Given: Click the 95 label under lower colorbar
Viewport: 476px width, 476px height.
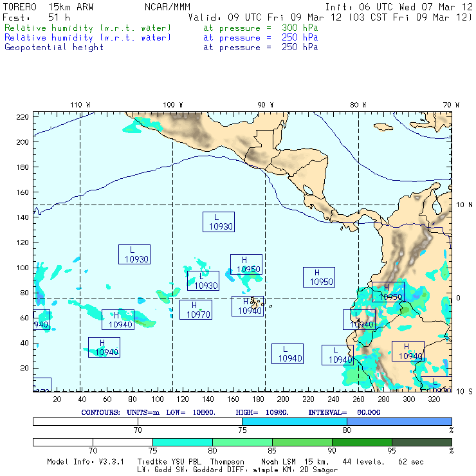Looking at the screenshot, I should tap(392, 451).
